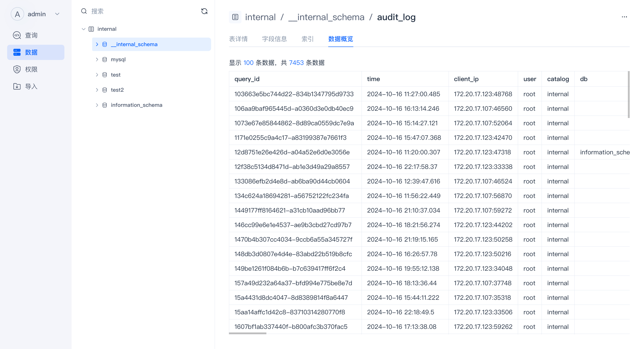Collapse the internal catalog tree node
The height and width of the screenshot is (349, 644).
(83, 29)
